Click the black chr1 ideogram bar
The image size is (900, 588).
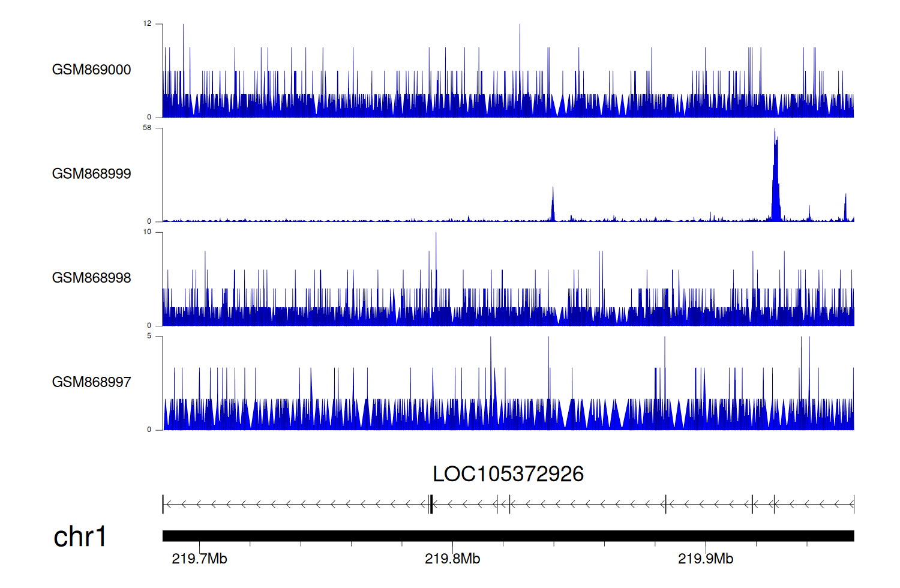pyautogui.click(x=508, y=536)
